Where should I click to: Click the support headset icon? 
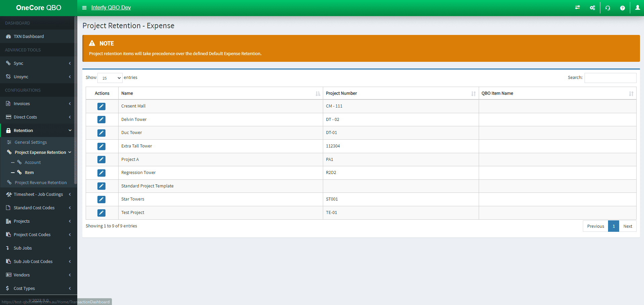click(x=608, y=8)
